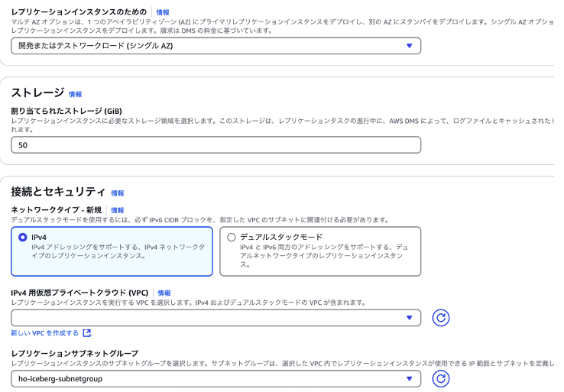Click the IPv4 アドレッシングをサポートする description text
The width and height of the screenshot is (564, 392).
118,251
